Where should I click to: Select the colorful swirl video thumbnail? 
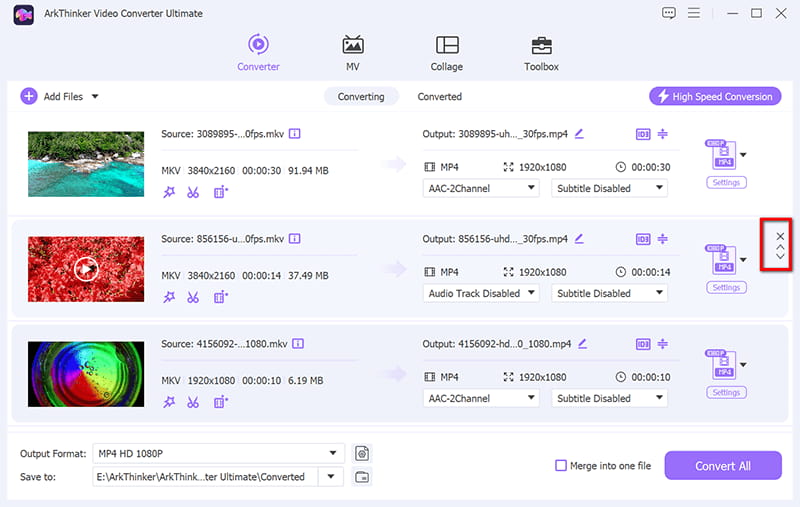(x=86, y=374)
